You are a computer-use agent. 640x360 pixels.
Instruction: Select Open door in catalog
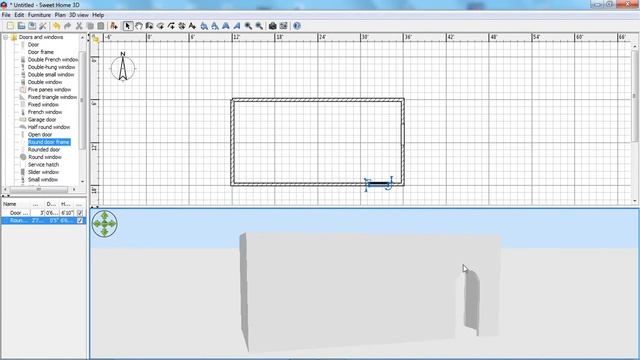tap(40, 135)
